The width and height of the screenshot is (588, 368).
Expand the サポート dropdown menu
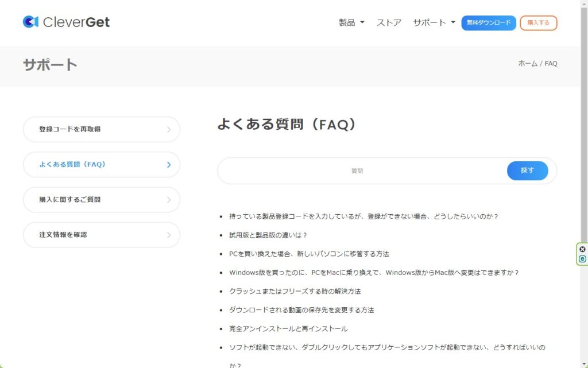pos(434,23)
